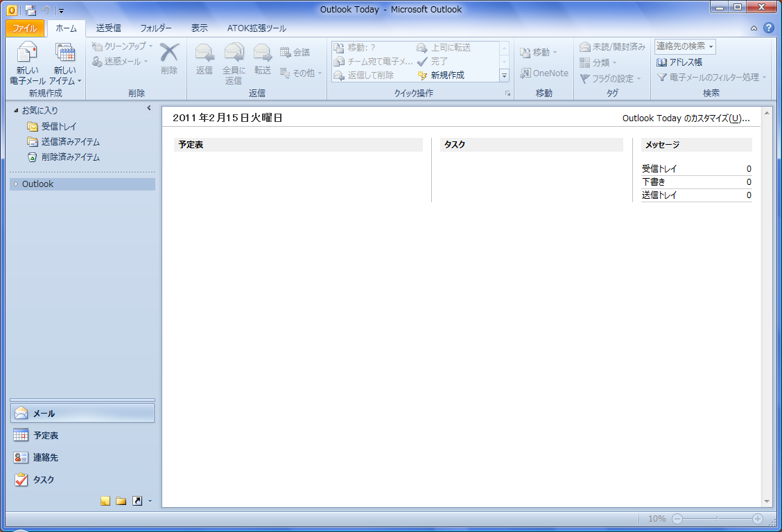Open the View (表示) ribbon tab
782x532 pixels.
(x=199, y=28)
